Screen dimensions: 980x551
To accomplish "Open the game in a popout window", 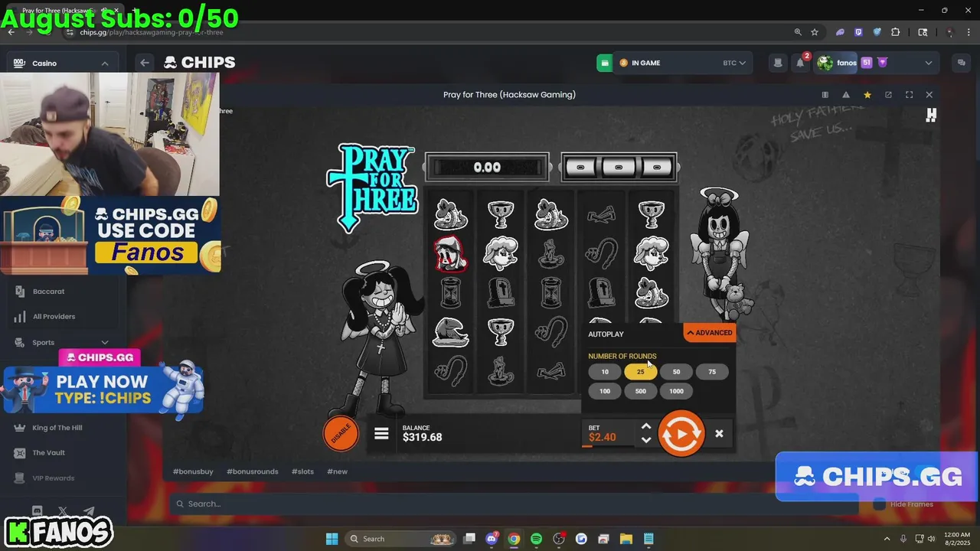I will pyautogui.click(x=888, y=95).
